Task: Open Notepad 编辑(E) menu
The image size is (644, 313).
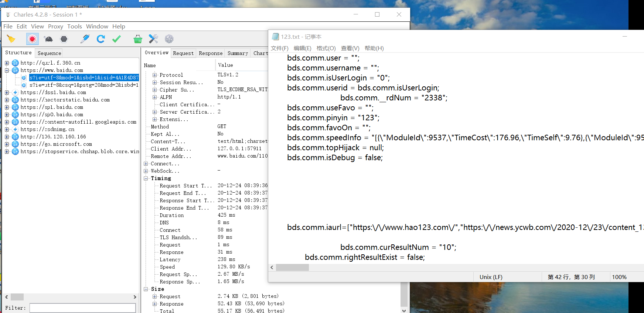Action: click(x=302, y=48)
